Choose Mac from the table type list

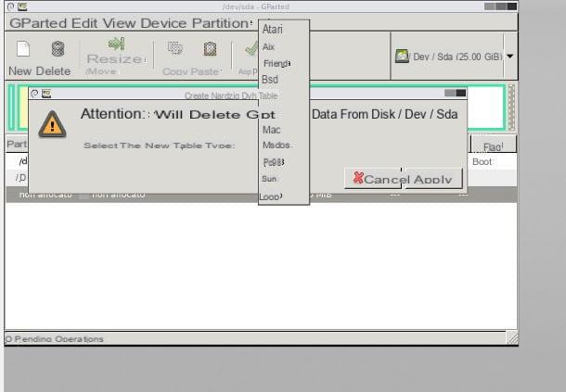point(284,130)
